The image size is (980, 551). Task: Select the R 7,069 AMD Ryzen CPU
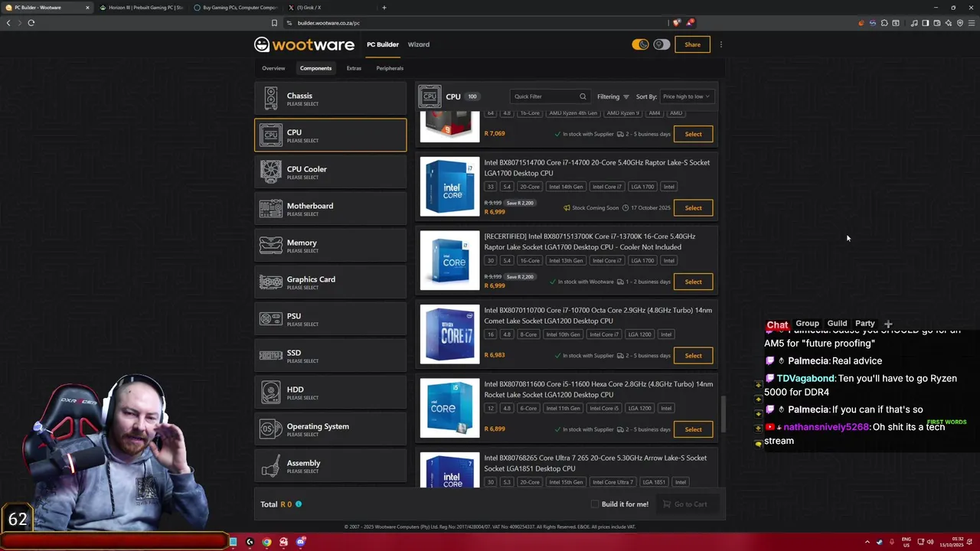(x=693, y=134)
